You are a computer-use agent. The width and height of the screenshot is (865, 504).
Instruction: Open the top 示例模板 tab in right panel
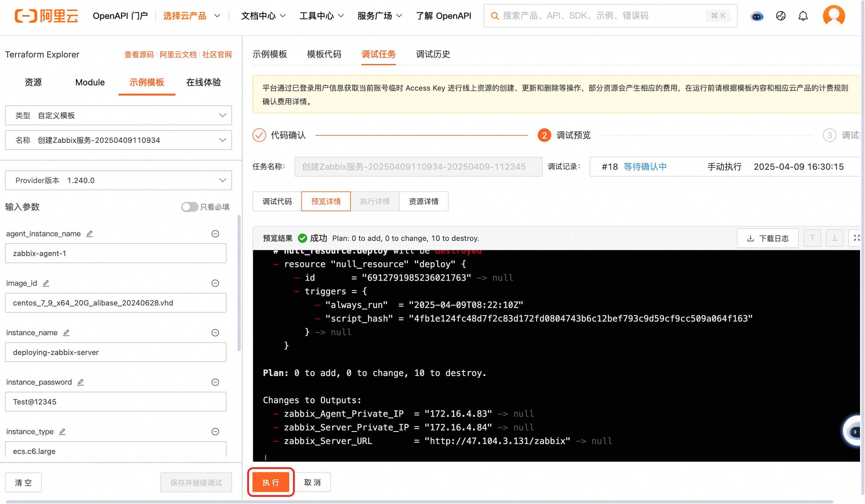(269, 54)
